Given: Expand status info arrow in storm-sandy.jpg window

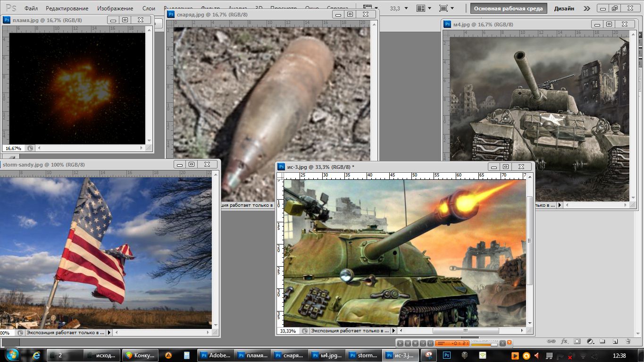Looking at the screenshot, I should tap(109, 332).
